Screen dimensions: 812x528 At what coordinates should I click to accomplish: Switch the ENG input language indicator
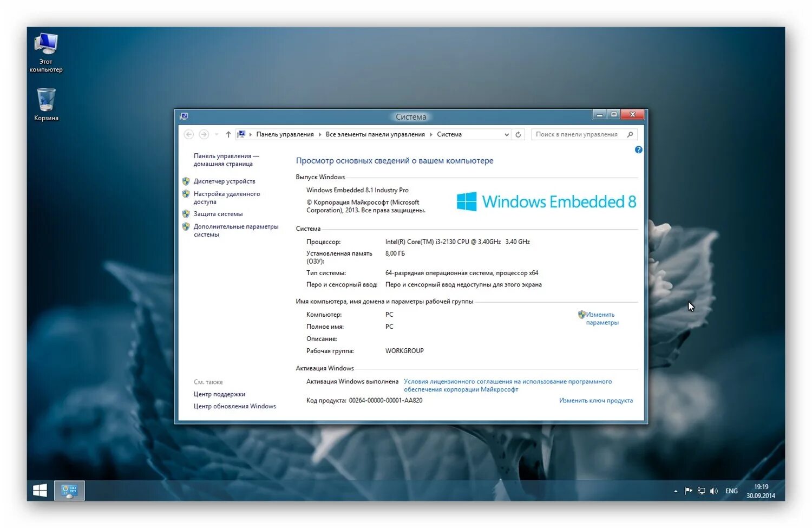(x=731, y=491)
